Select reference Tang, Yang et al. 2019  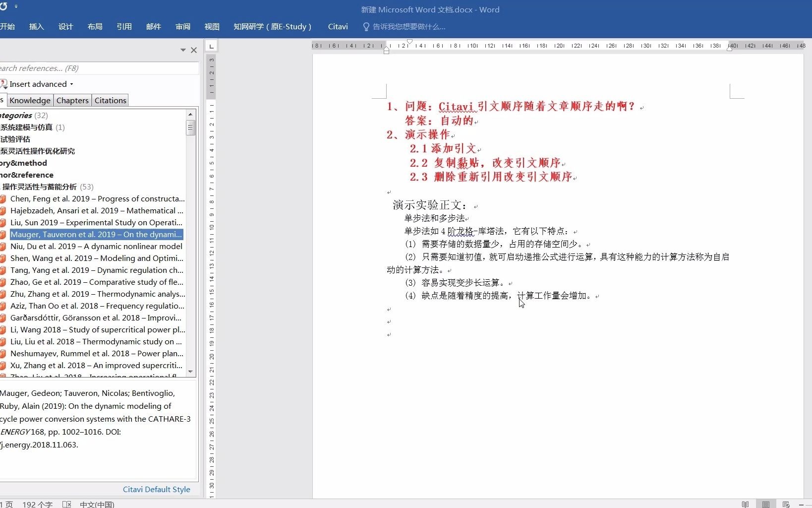pos(97,270)
